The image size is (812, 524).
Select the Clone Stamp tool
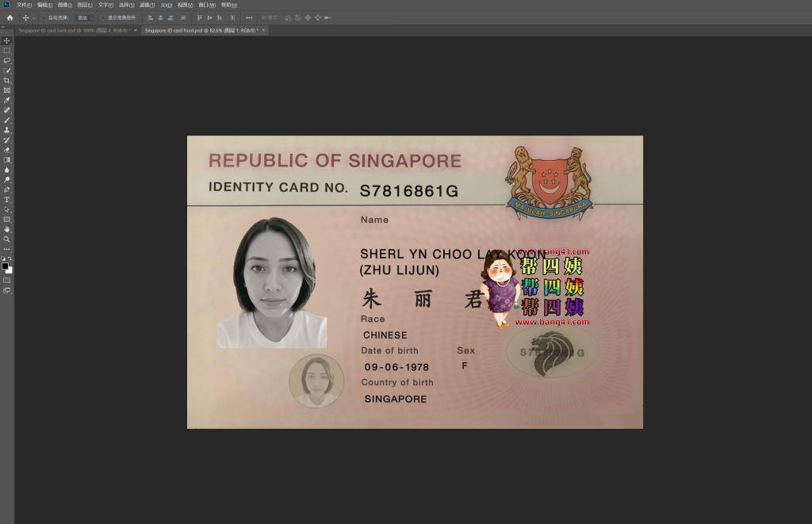pyautogui.click(x=6, y=129)
